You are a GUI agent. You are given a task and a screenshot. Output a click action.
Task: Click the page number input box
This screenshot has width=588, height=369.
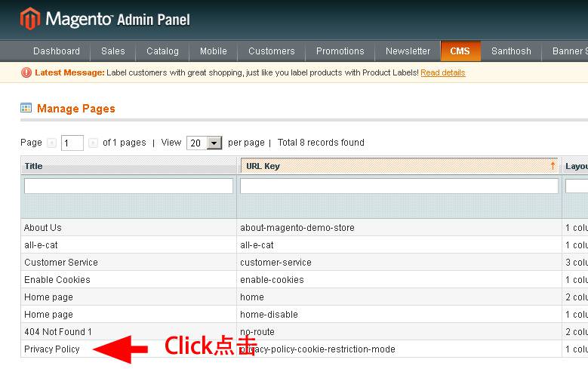pyautogui.click(x=72, y=143)
